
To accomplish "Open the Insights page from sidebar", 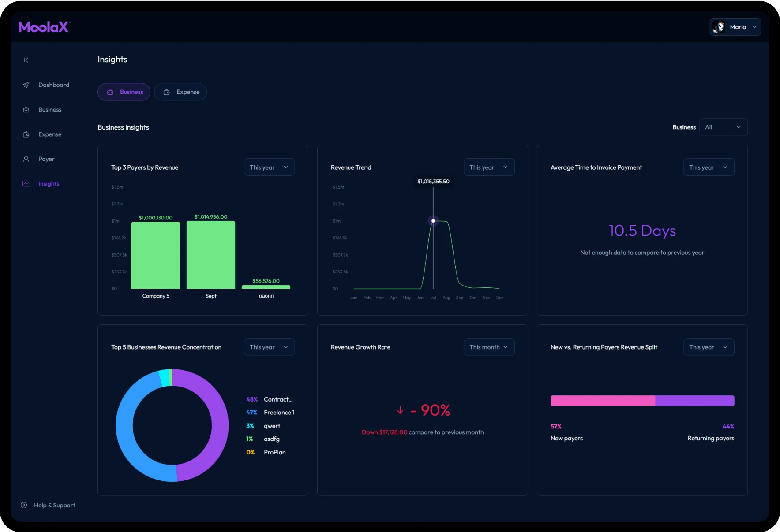I will 49,184.
